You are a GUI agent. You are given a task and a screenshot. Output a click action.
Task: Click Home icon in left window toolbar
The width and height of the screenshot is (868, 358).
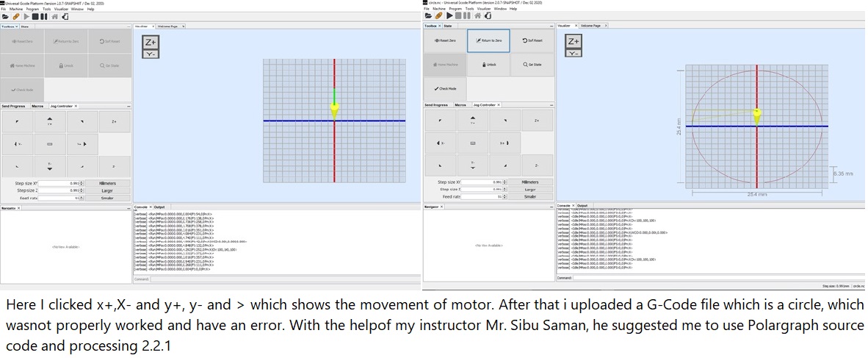pos(54,17)
